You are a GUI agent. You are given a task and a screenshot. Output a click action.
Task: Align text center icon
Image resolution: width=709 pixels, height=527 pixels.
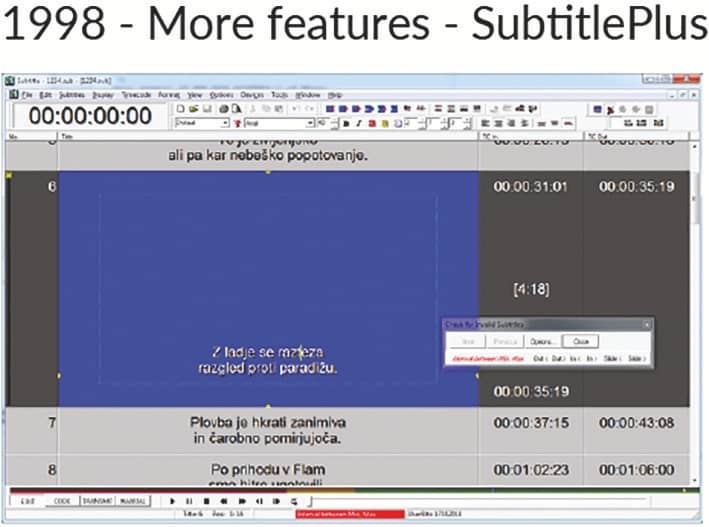tap(498, 123)
